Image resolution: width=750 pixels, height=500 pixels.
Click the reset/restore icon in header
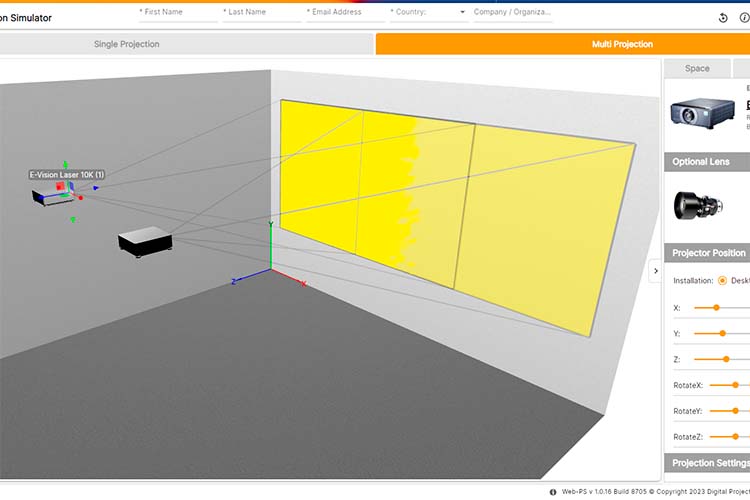pyautogui.click(x=723, y=18)
